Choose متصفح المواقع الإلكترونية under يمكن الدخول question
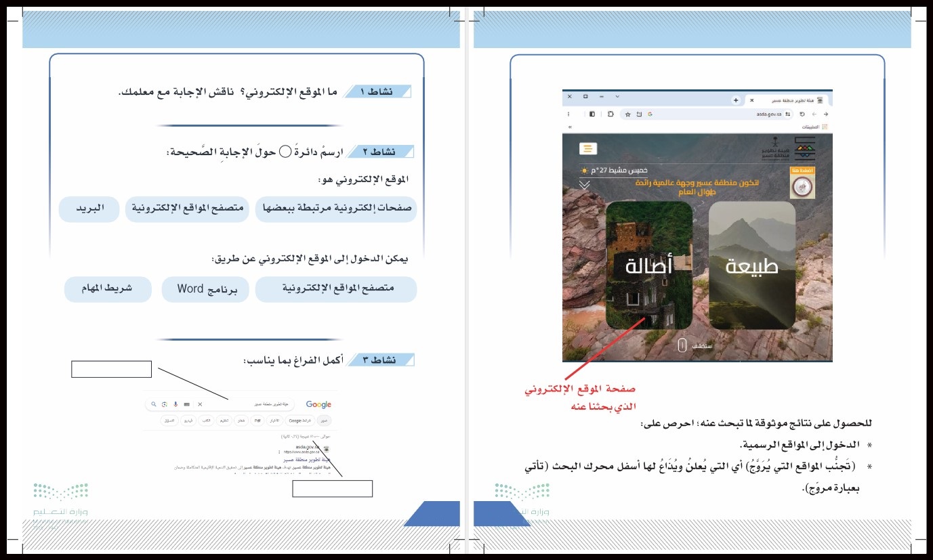The height and width of the screenshot is (560, 933). click(336, 289)
